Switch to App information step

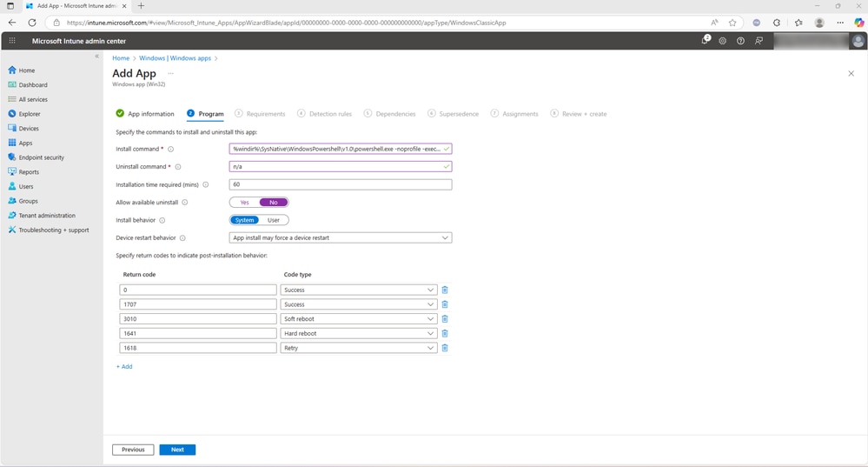point(145,114)
